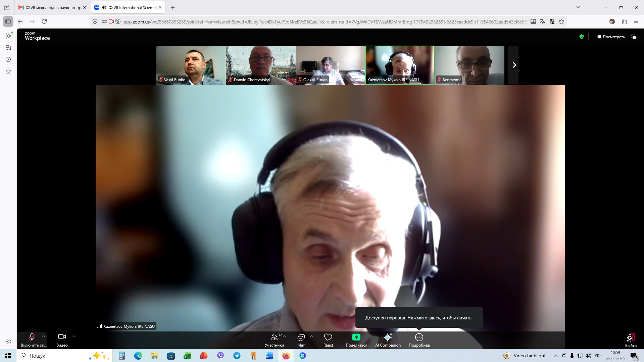This screenshot has width=644, height=362.
Task: Open a new browser tab
Action: coord(173,7)
